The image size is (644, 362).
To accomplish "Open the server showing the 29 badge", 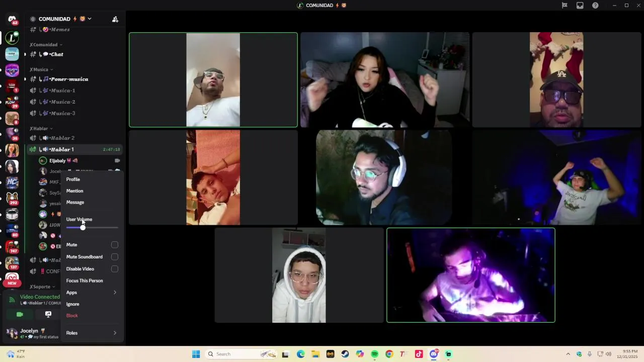I will coord(12,102).
